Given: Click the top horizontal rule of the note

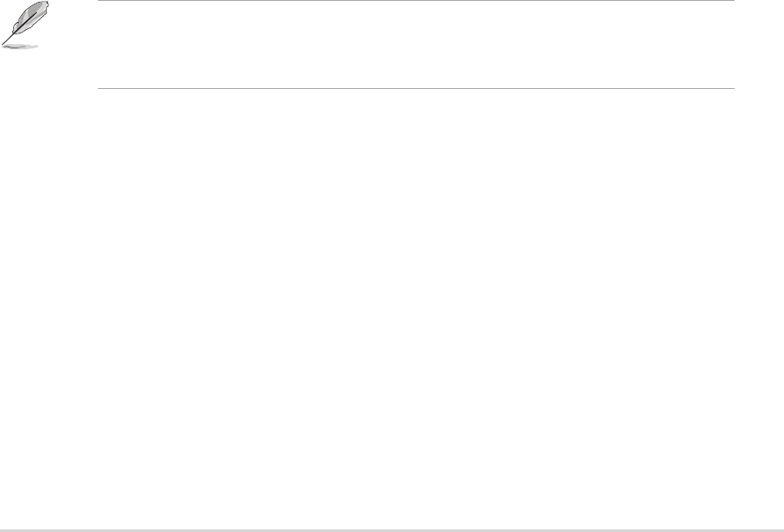Looking at the screenshot, I should pyautogui.click(x=414, y=1).
